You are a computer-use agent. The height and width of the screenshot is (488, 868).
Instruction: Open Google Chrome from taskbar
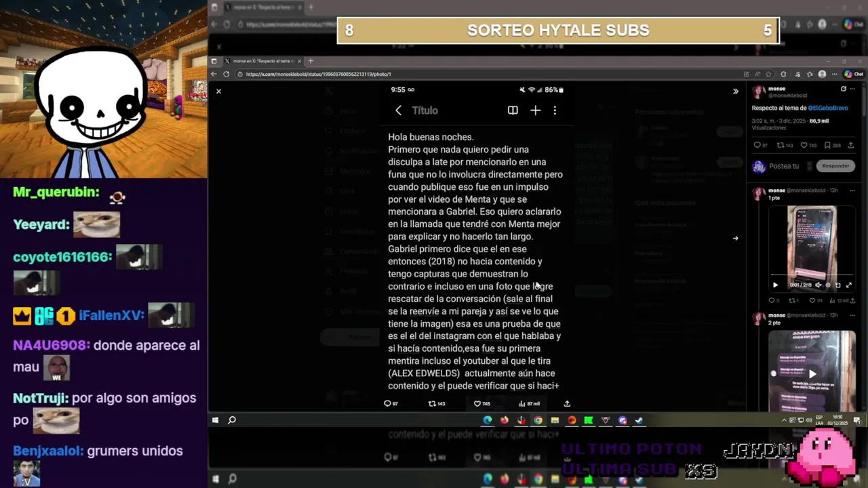click(538, 420)
